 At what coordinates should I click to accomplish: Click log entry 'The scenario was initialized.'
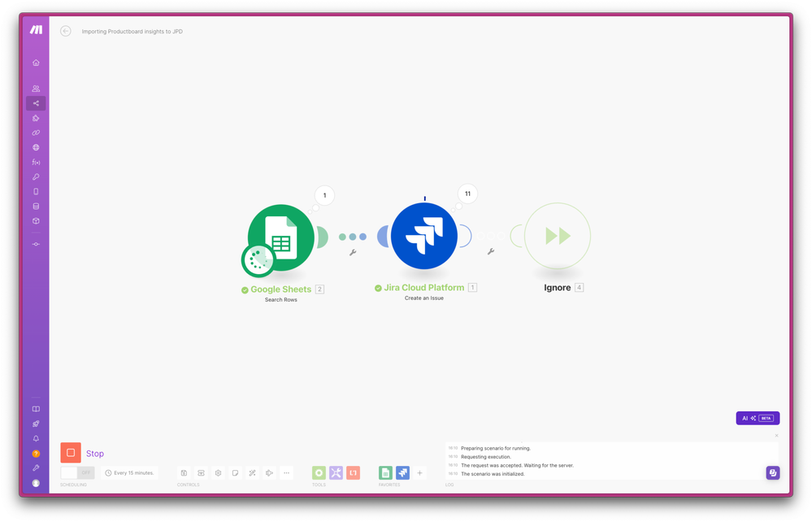click(x=493, y=474)
